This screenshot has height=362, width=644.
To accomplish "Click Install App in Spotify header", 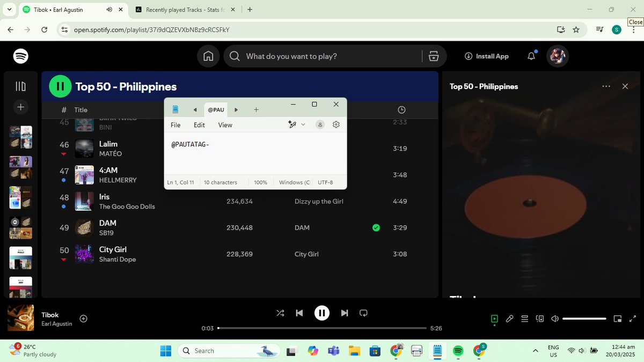I will pos(486,56).
